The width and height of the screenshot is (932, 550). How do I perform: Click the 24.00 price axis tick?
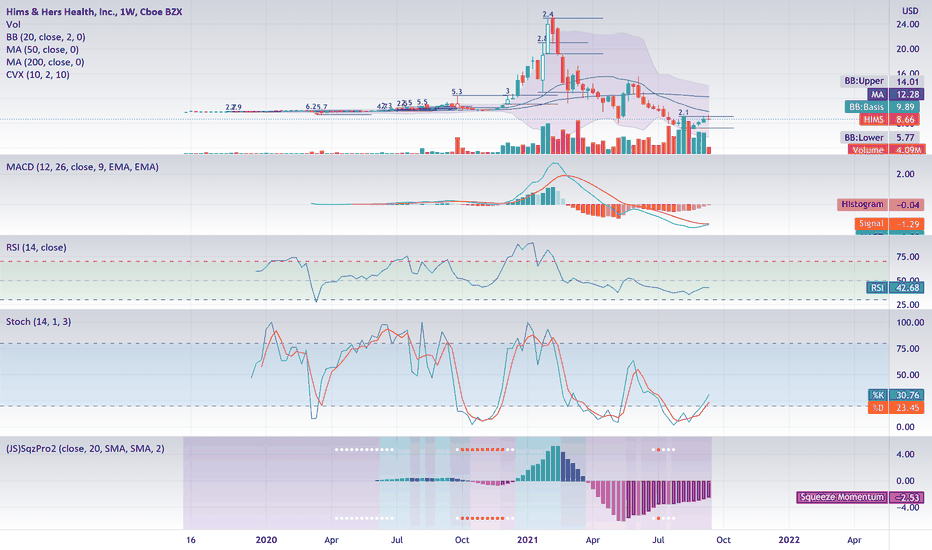[908, 24]
